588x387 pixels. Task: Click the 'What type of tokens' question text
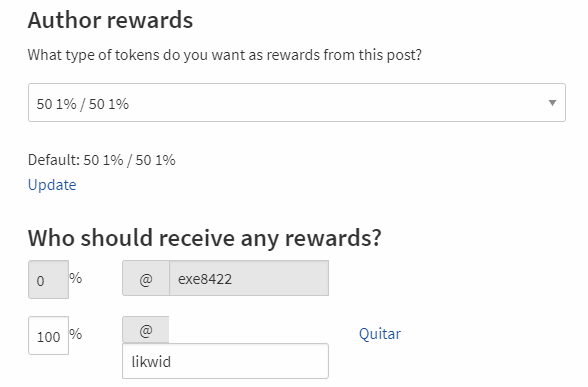225,55
